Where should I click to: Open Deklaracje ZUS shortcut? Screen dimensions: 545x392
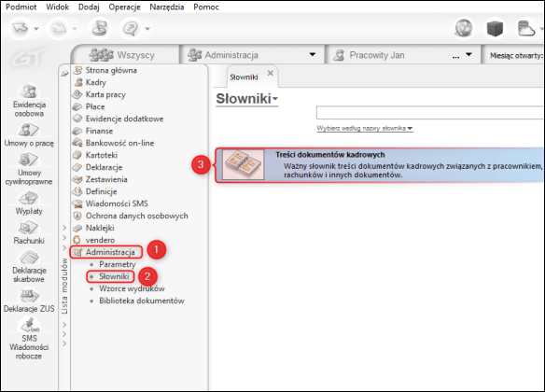point(29,301)
